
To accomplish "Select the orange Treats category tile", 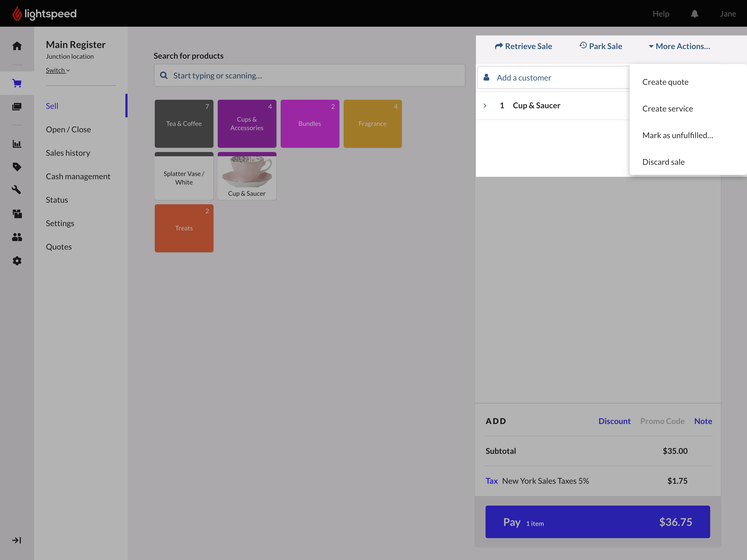I will 184,228.
